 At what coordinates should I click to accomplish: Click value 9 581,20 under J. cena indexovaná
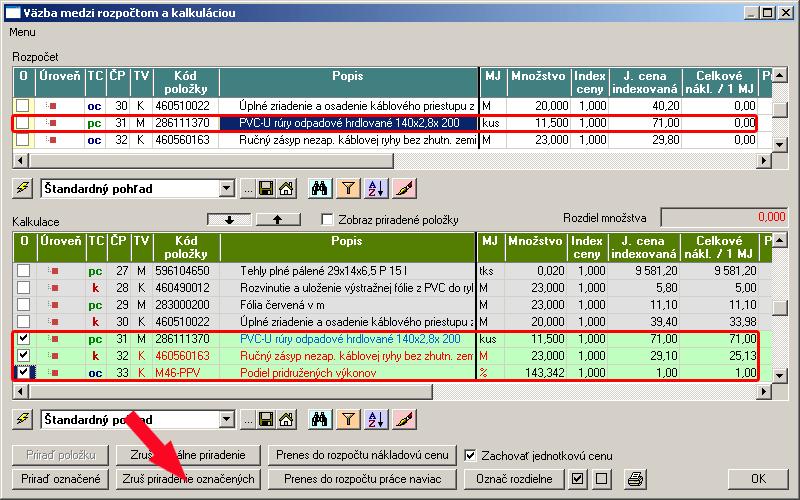click(656, 270)
